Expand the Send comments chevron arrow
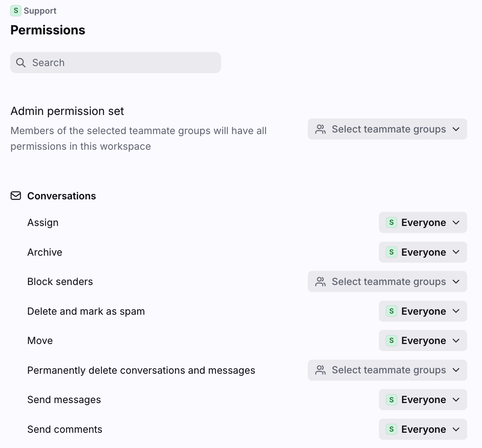 [456, 429]
